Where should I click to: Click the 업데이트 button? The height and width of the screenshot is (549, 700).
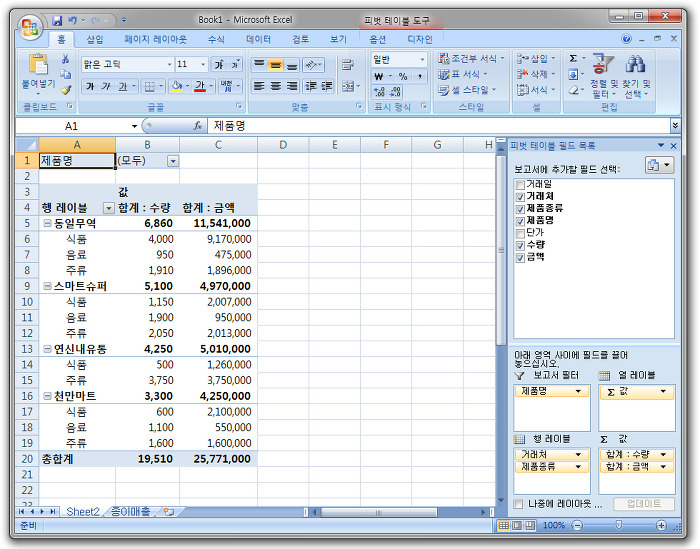coord(644,504)
